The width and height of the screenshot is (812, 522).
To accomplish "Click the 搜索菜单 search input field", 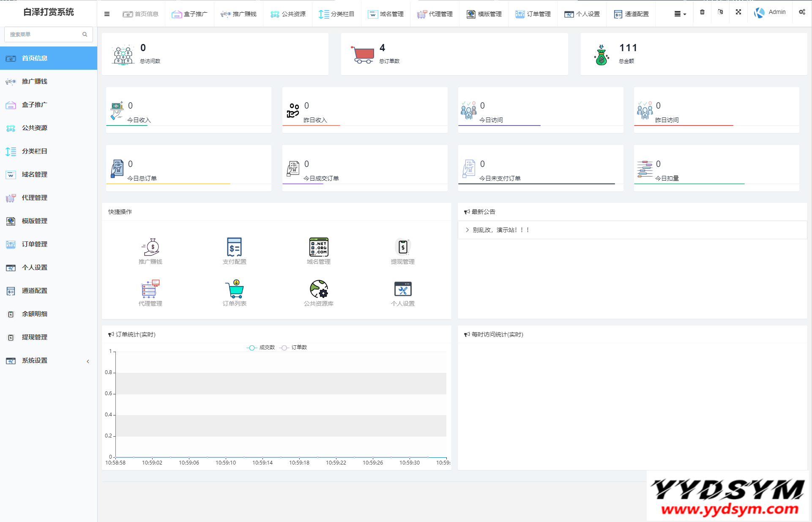I will tap(42, 34).
